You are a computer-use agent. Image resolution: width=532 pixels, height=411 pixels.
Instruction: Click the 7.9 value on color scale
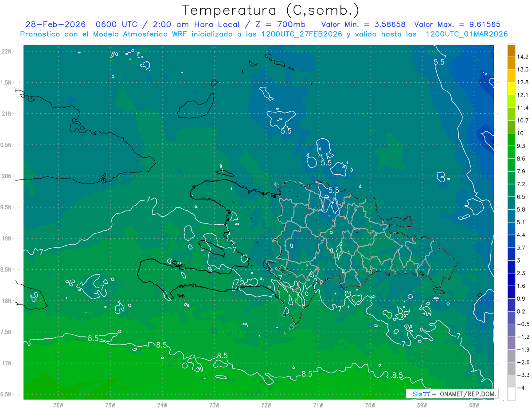pyautogui.click(x=522, y=171)
